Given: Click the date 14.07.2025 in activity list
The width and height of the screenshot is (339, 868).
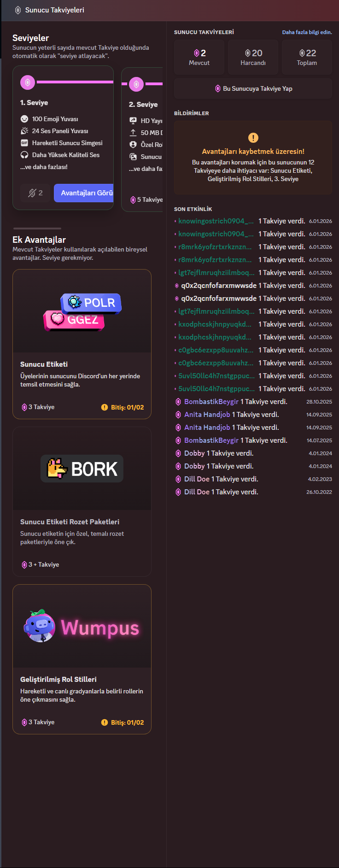Looking at the screenshot, I should (319, 440).
